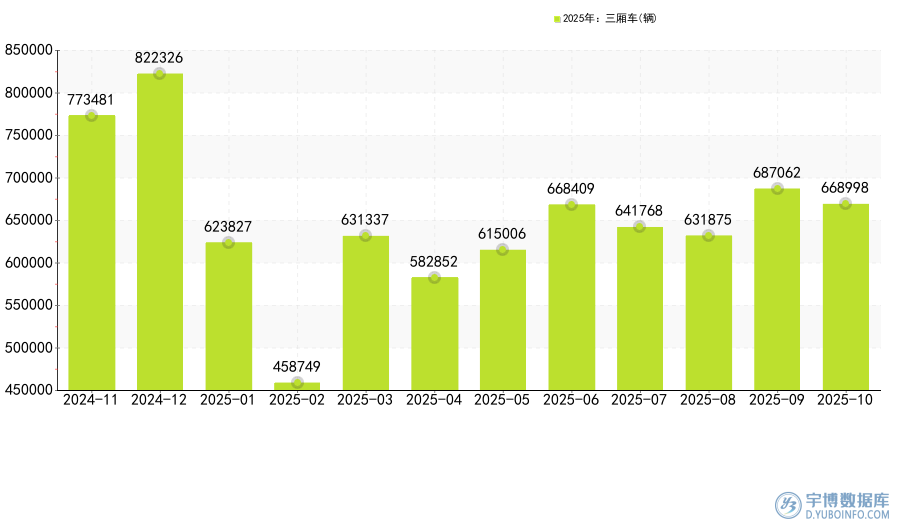This screenshot has height=530, width=900.
Task: Click the 850000 y-axis label
Action: (x=28, y=50)
